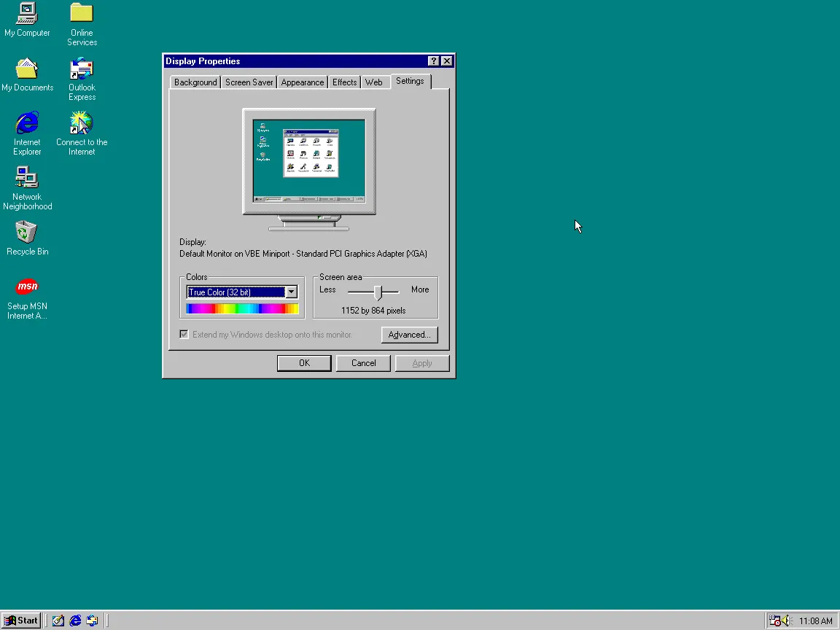Viewport: 840px width, 630px height.
Task: Click the Show Desktop quick launch icon
Action: [58, 621]
